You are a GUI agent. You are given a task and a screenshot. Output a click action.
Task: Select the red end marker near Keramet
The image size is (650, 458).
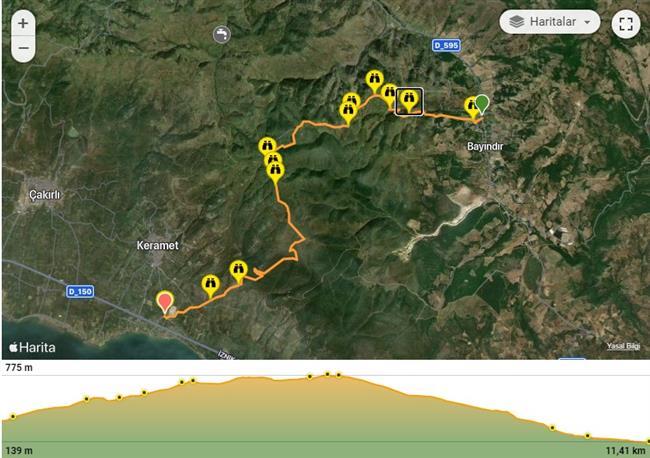[165, 302]
